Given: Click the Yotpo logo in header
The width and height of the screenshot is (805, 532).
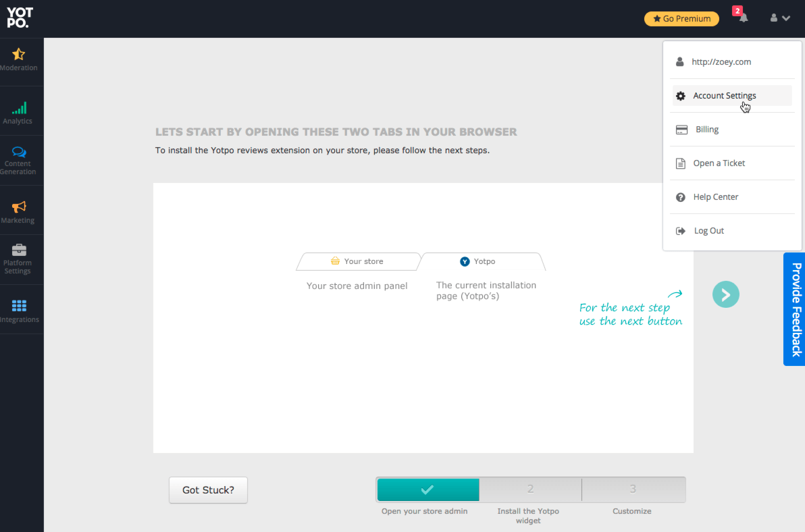Looking at the screenshot, I should tap(20, 18).
